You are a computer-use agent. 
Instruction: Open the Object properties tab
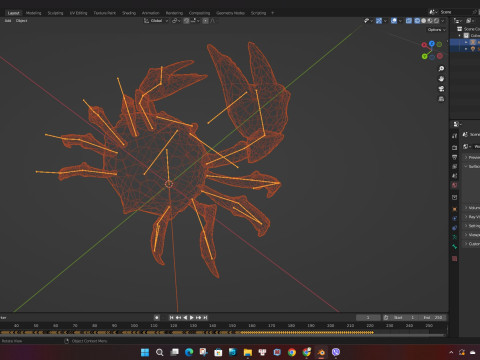coord(454,209)
